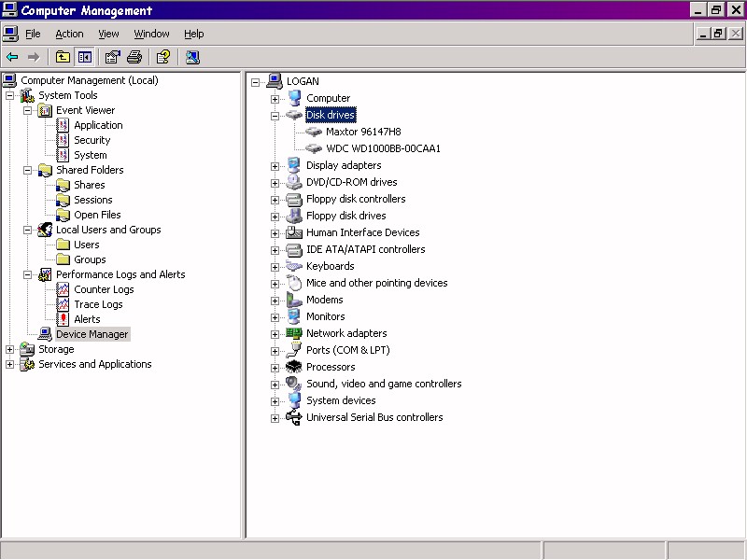This screenshot has height=560, width=747.
Task: Click the Processors chip icon
Action: (x=294, y=367)
